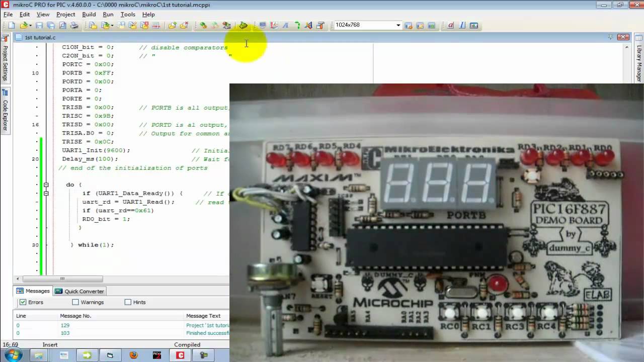Open the Project menu
Screen dimensions: 644x362
66,15
